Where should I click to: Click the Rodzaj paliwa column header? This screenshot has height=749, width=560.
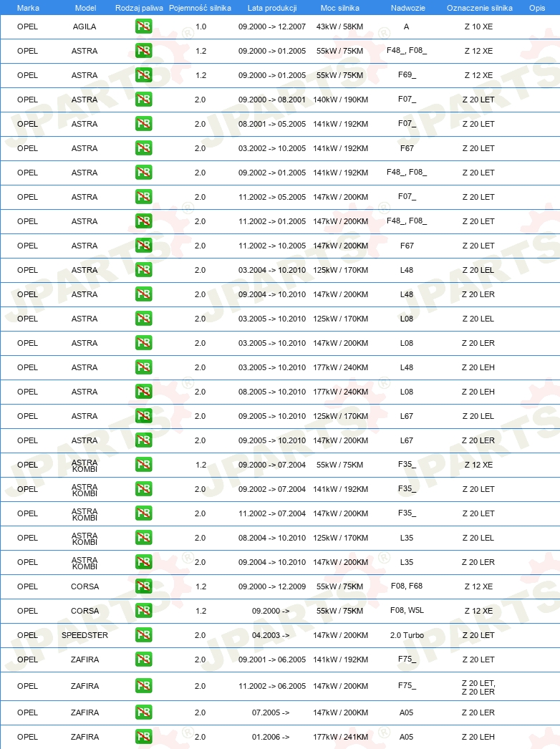pyautogui.click(x=139, y=8)
